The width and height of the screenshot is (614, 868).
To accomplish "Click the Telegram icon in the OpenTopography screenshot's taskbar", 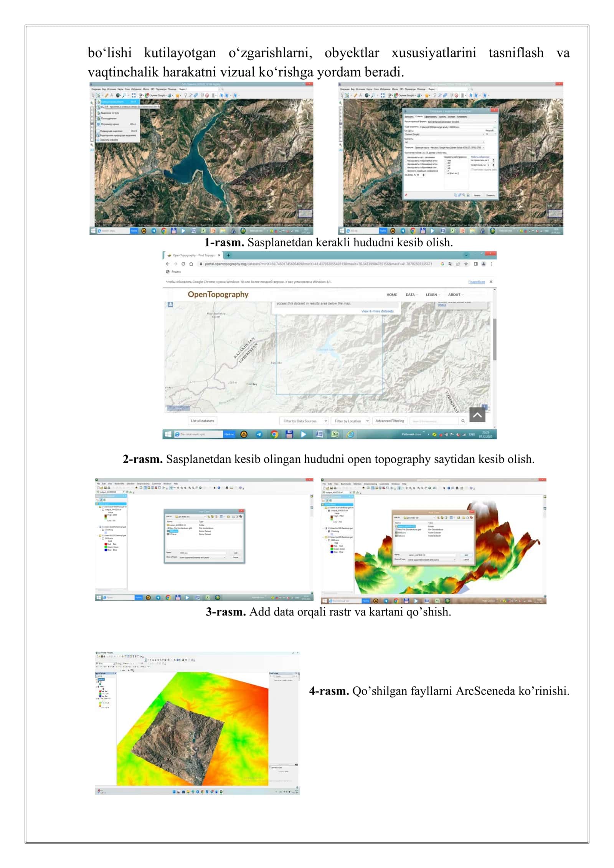I will 259,434.
